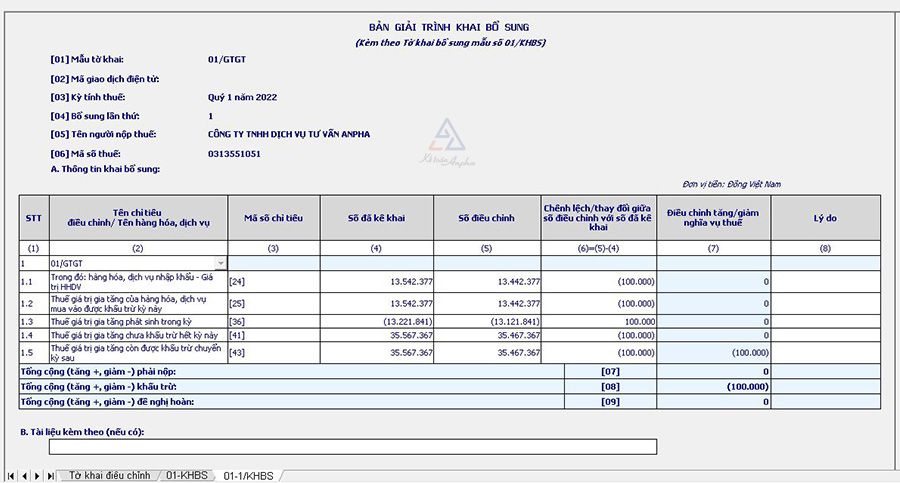
Task: Select the declared value cell for code [36]
Action: pos(377,321)
